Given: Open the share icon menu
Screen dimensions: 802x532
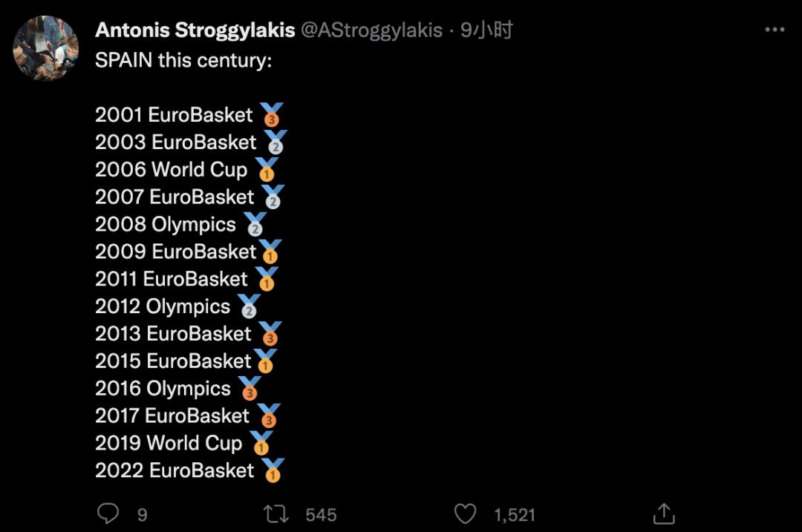Looking at the screenshot, I should [x=662, y=513].
